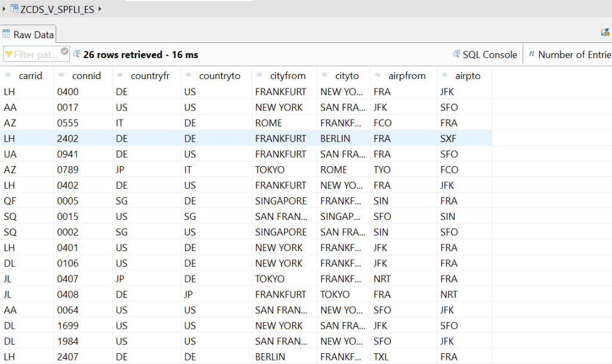612x364 pixels.
Task: Click the refresh icon beside rows retrieved
Action: pyautogui.click(x=76, y=54)
